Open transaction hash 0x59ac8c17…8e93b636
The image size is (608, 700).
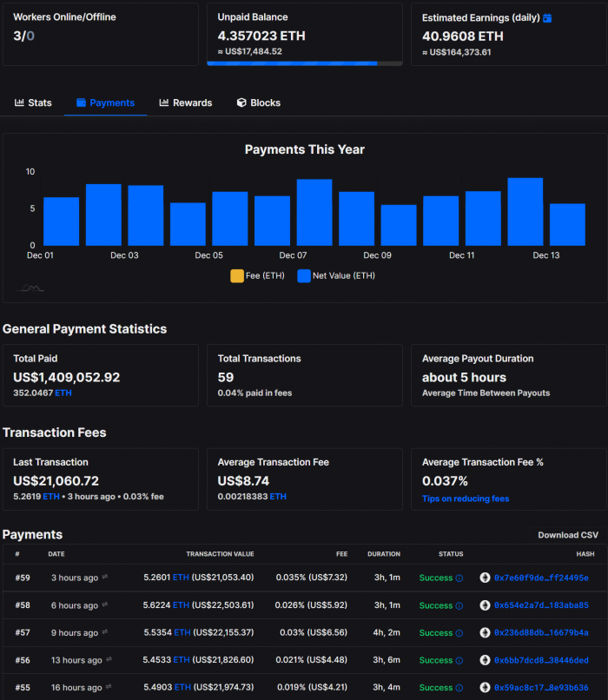pyautogui.click(x=540, y=688)
